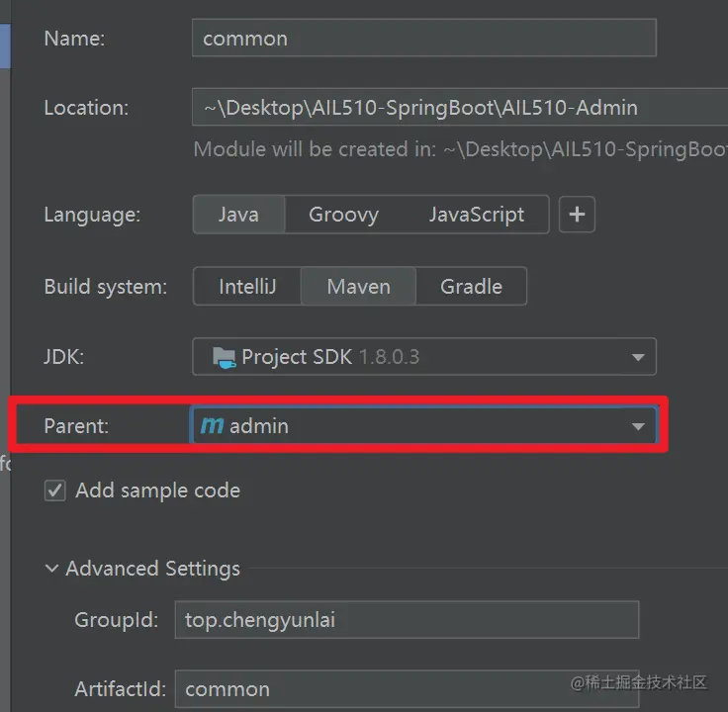This screenshot has height=712, width=728.
Task: Switch build system to IntelliJ
Action: [x=247, y=287]
